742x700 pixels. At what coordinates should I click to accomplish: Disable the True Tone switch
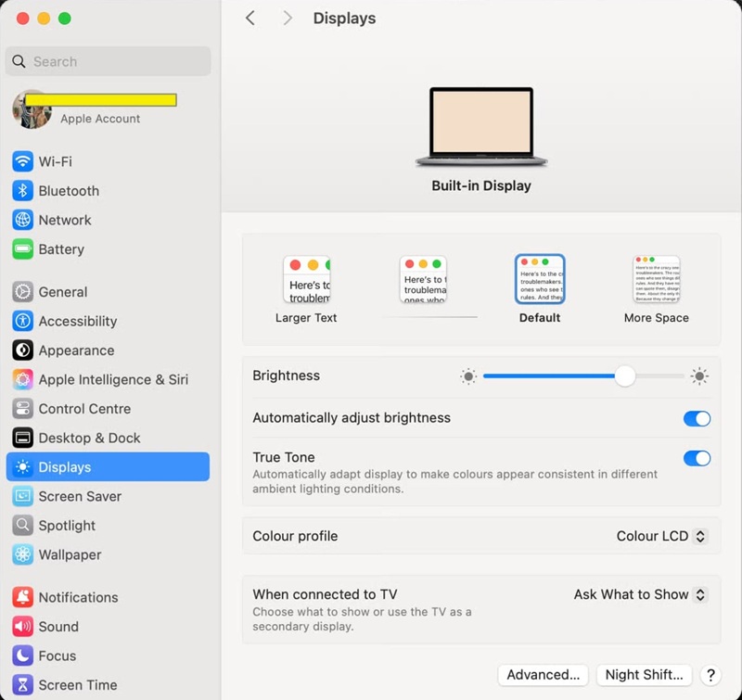click(x=697, y=458)
